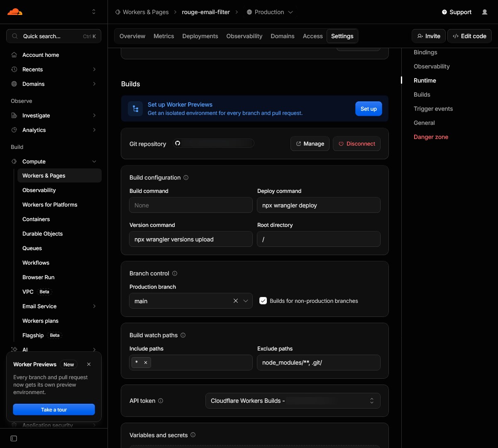Click Variables and secrets info icon
Viewport: 498px width, 448px height.
coord(193,435)
